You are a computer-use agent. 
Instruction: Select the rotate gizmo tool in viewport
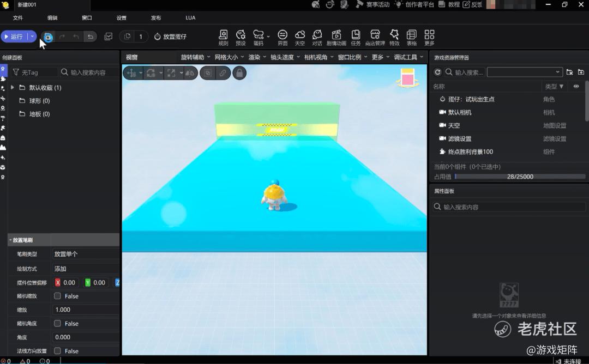pos(151,73)
